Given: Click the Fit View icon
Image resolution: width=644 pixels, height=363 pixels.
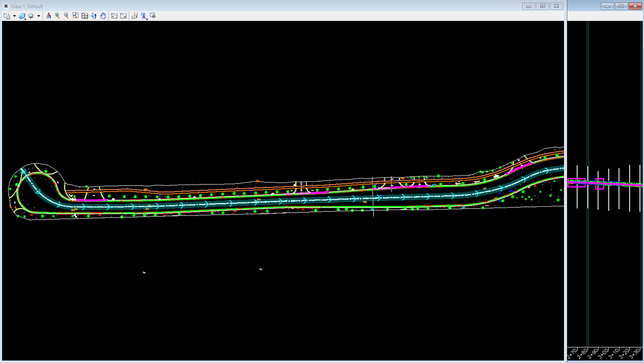Looking at the screenshot, I should 84,16.
